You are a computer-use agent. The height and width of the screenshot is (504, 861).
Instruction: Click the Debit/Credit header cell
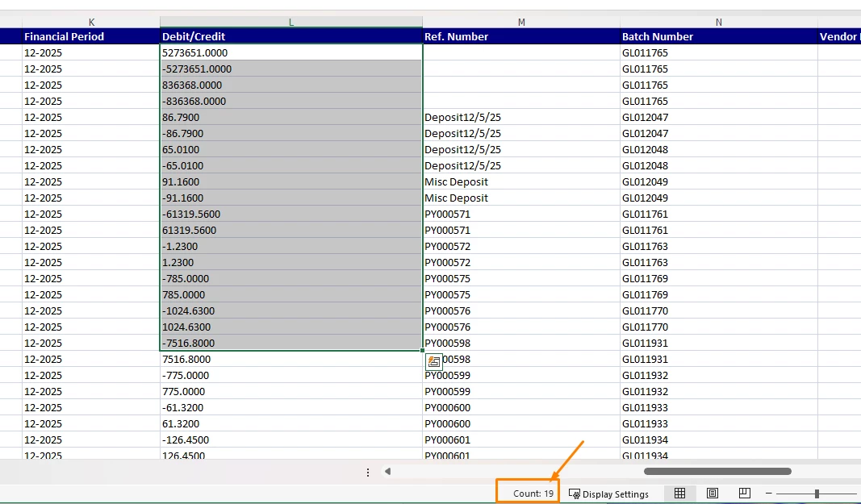(x=291, y=36)
